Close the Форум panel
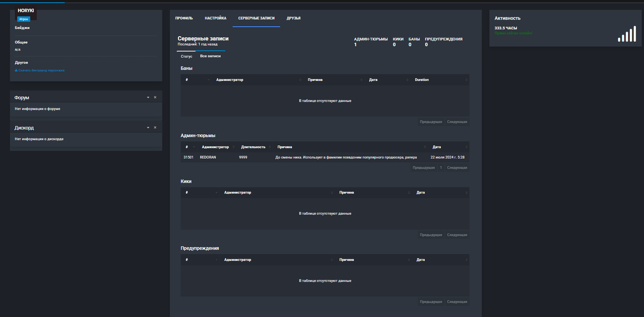Viewport: 644px width, 317px height. pos(155,97)
